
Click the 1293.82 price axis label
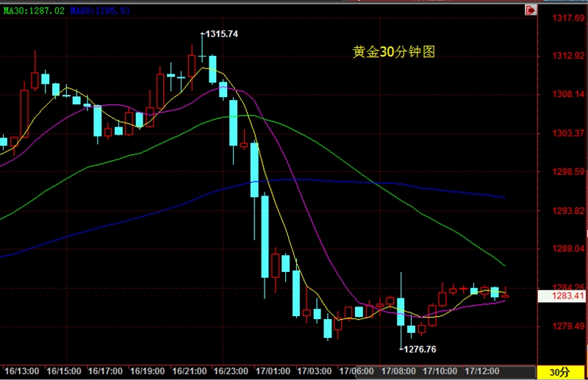point(568,211)
